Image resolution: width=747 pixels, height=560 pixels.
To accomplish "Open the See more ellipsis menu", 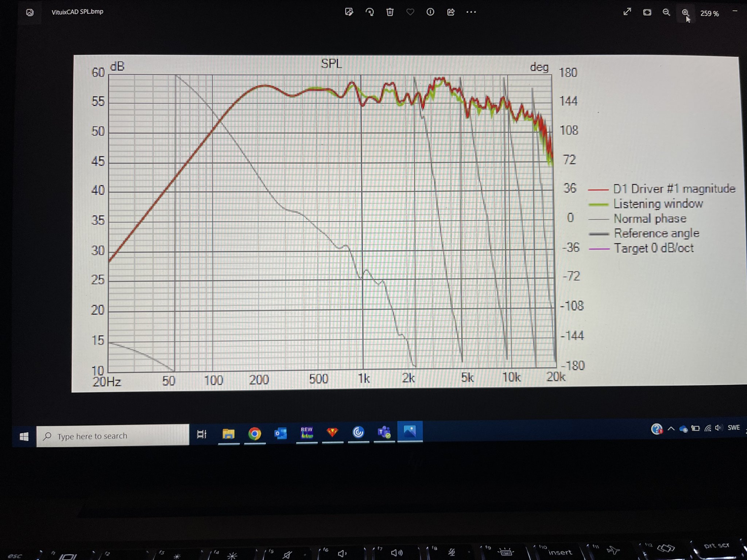I will [x=471, y=12].
